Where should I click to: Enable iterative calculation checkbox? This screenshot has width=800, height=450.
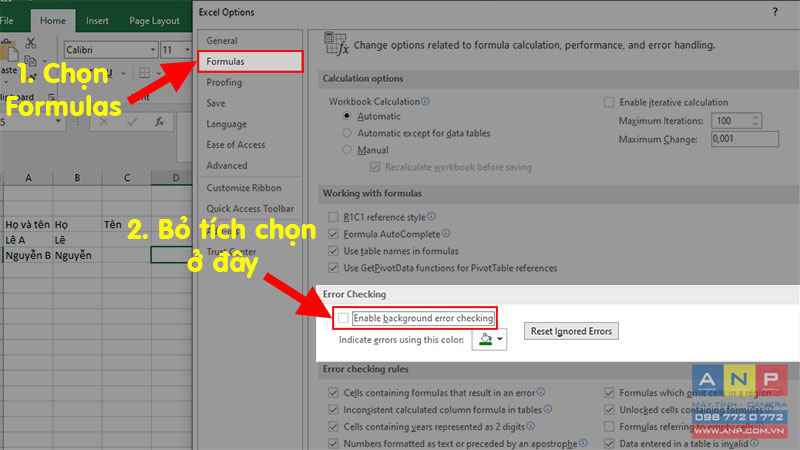point(609,102)
